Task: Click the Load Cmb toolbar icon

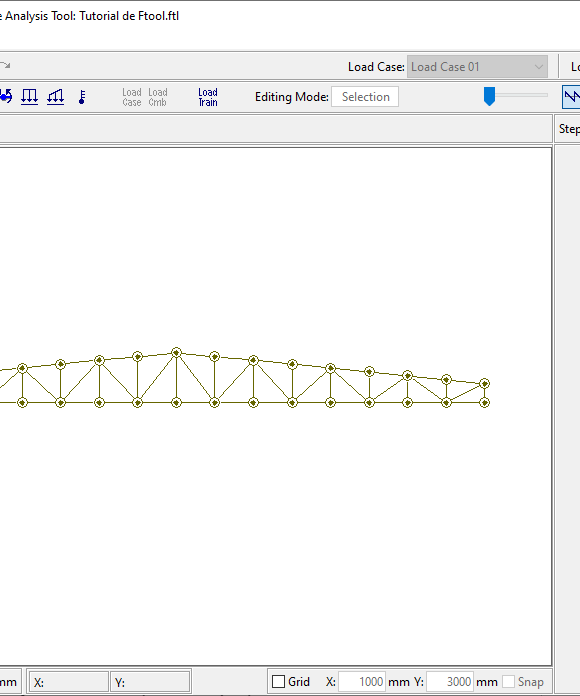Action: pyautogui.click(x=158, y=97)
